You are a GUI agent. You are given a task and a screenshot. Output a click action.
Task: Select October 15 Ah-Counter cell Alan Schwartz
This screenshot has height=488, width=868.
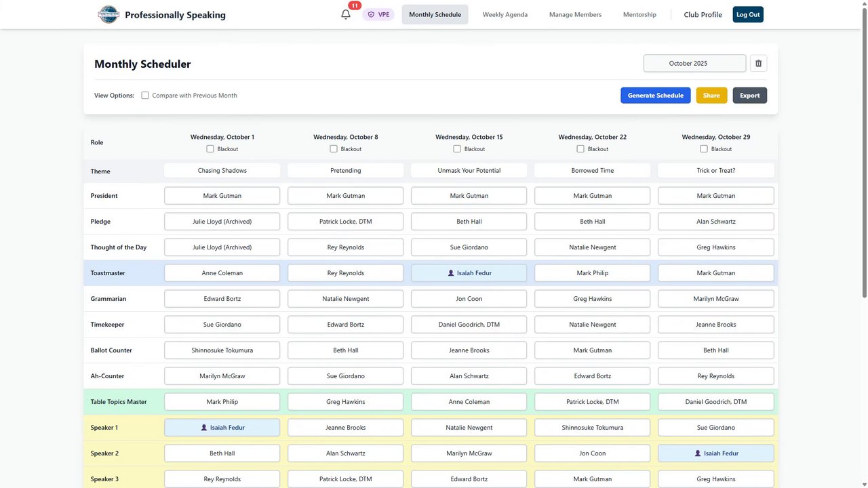[469, 376]
